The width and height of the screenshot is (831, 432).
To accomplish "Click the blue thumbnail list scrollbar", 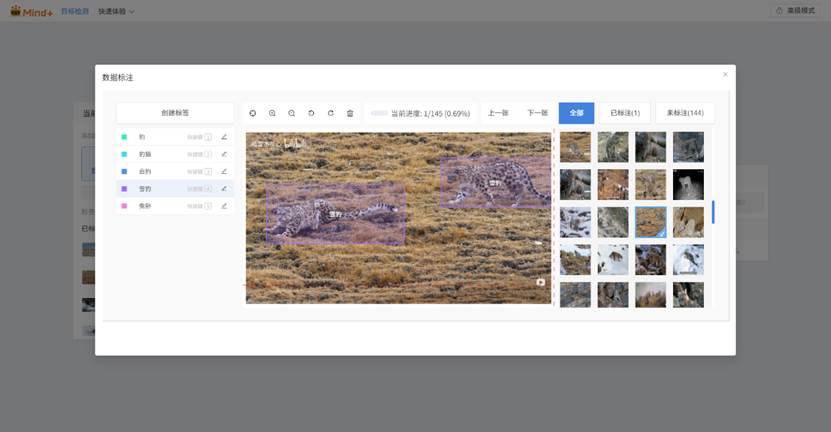I will [x=713, y=212].
